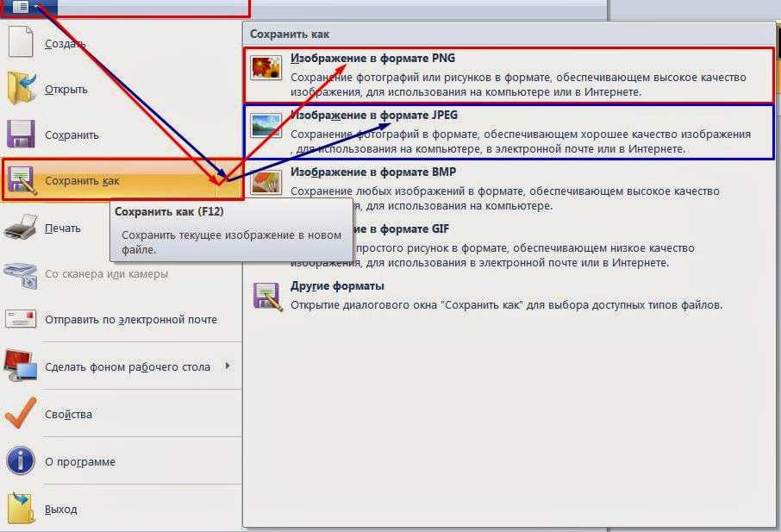
Task: Click the checkmark icon for Свойства
Action: point(21,413)
